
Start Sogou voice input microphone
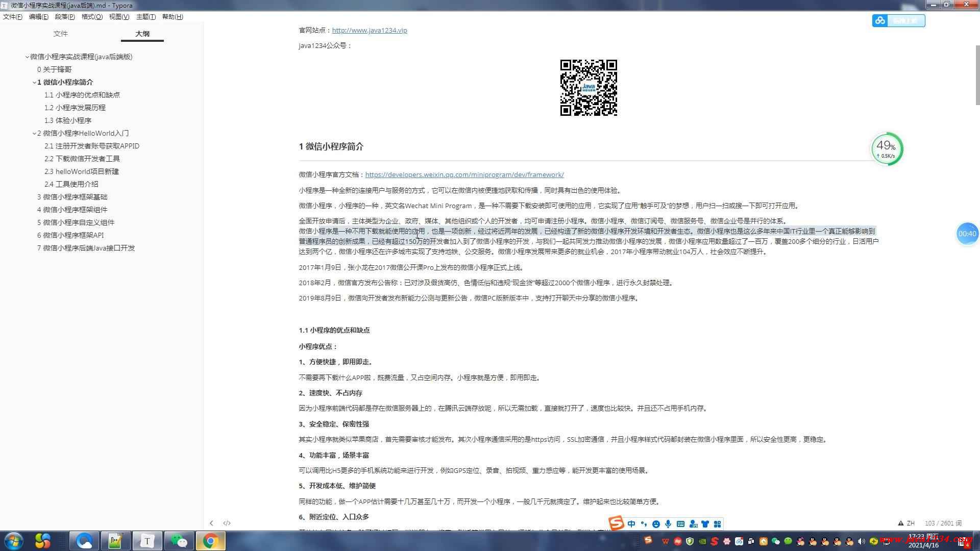coord(668,524)
